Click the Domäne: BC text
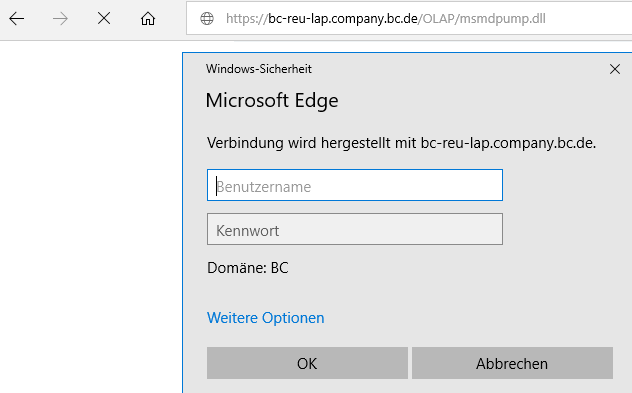 248,268
